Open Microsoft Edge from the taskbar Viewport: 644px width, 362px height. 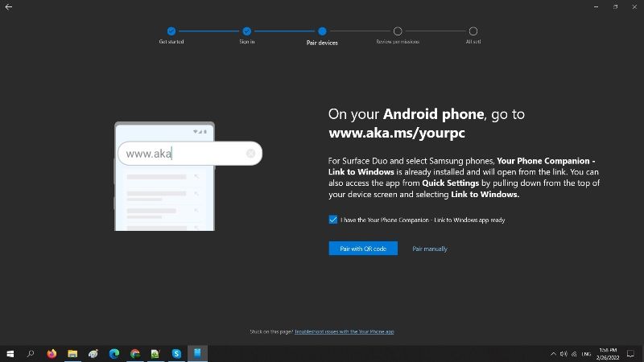click(114, 353)
